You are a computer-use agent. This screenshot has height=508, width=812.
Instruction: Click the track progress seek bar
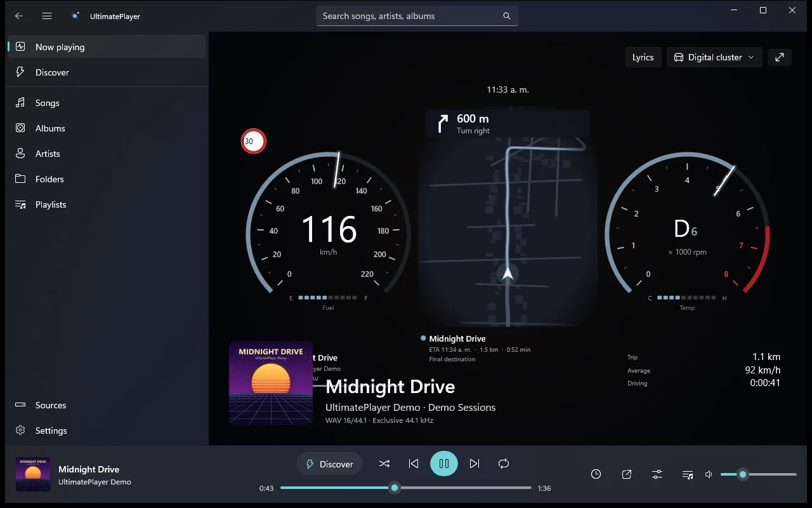[406, 488]
